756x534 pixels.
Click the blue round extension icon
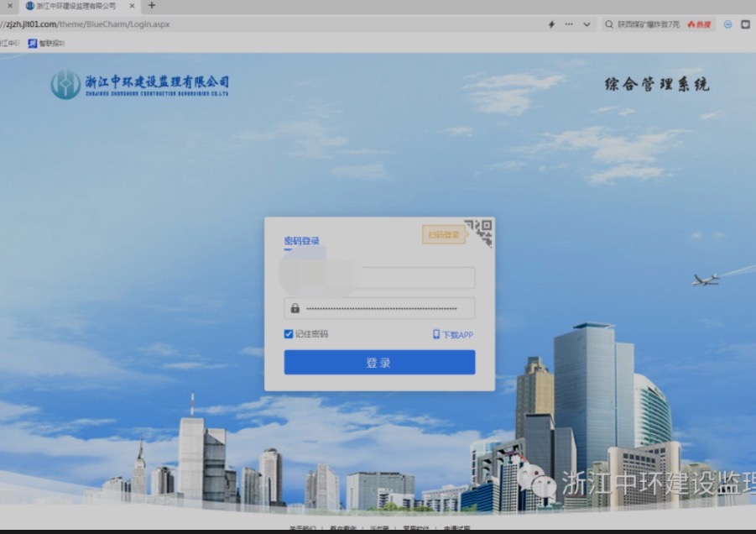(728, 24)
